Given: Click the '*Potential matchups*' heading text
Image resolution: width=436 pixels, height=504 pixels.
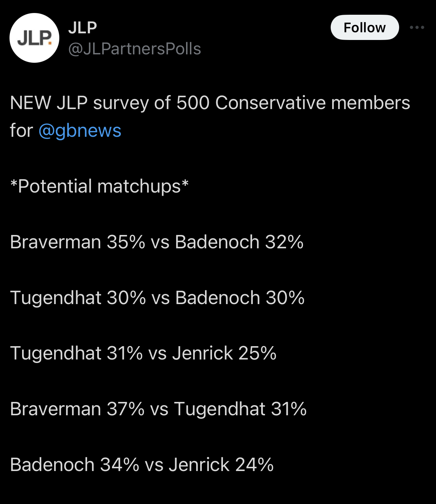Looking at the screenshot, I should click(x=99, y=186).
